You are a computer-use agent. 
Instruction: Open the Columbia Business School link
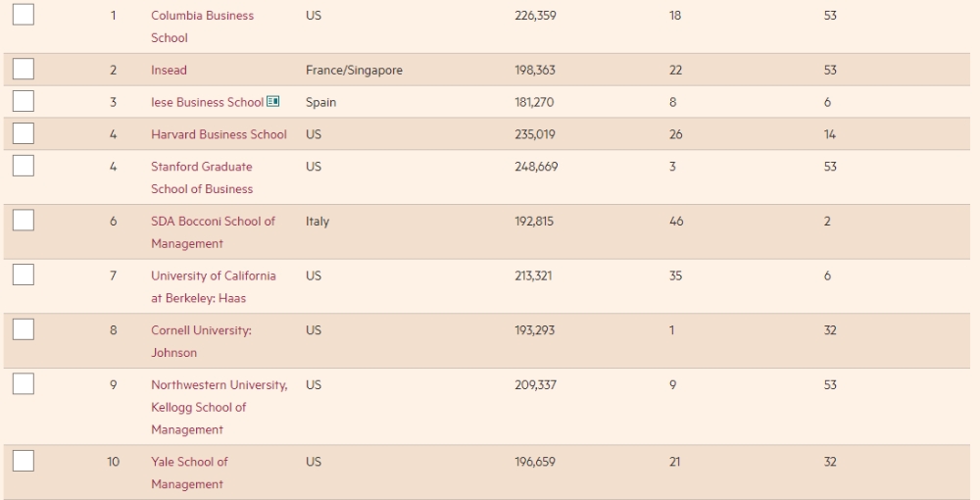(203, 26)
